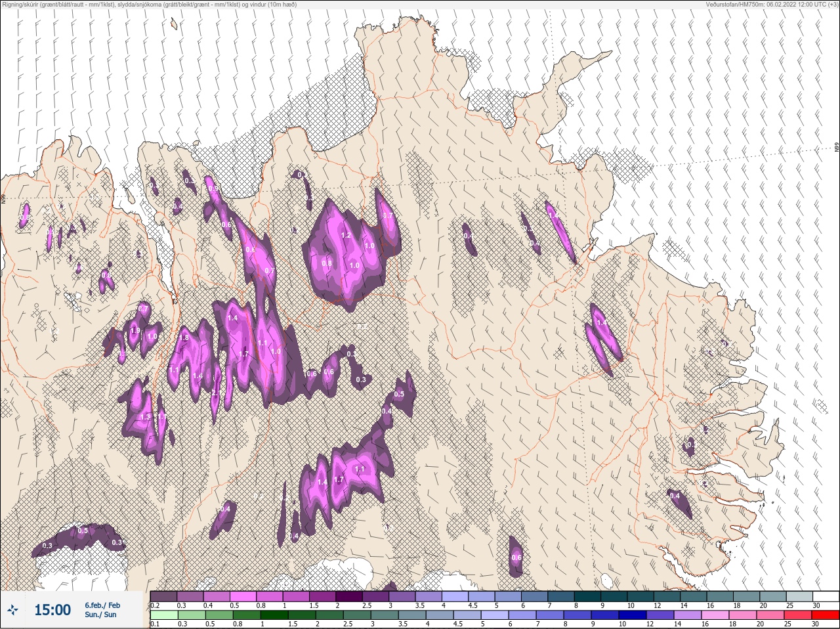Choose the bright pink 0.5 snow scale swatch

[243, 596]
